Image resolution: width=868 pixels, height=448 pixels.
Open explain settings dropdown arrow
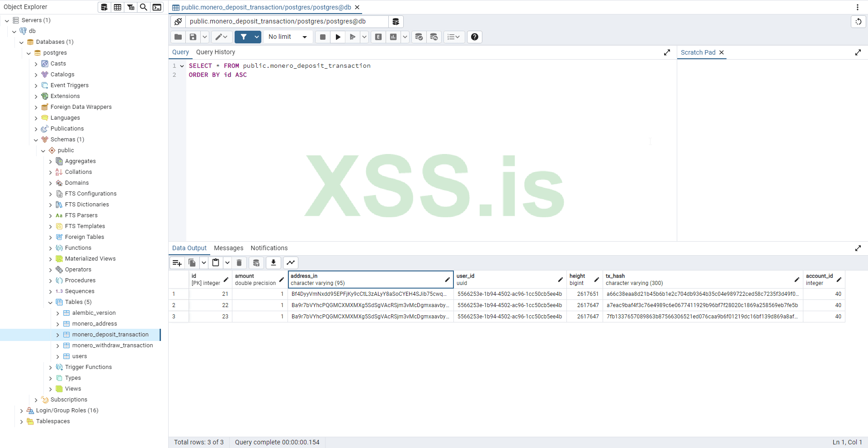(405, 37)
